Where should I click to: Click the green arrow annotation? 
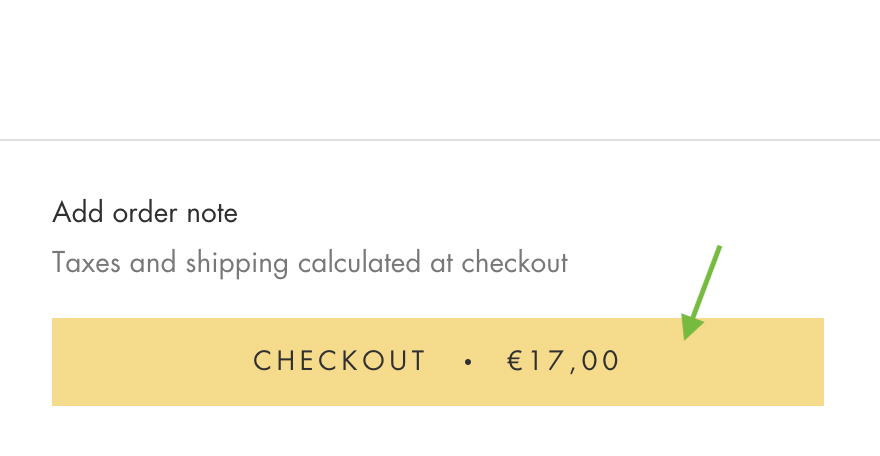[x=701, y=292]
